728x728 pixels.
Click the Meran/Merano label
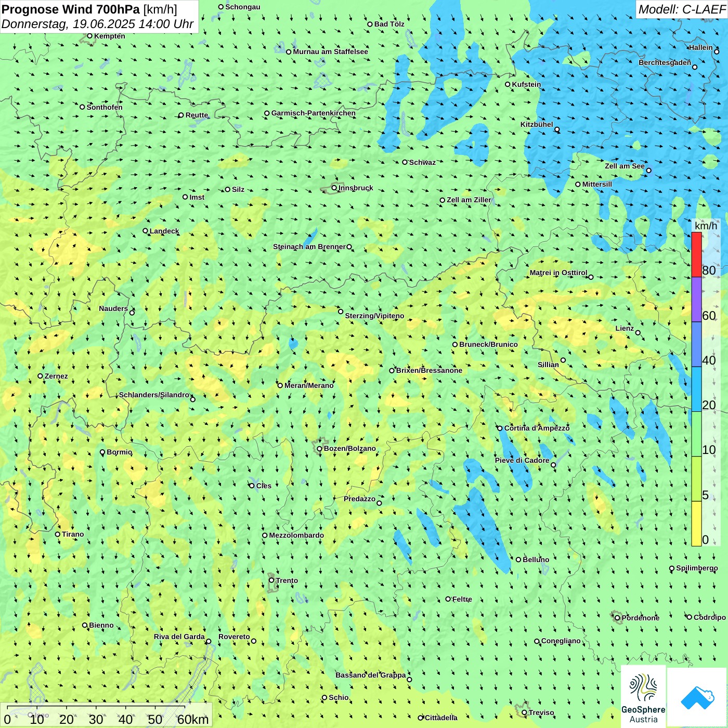pos(309,385)
